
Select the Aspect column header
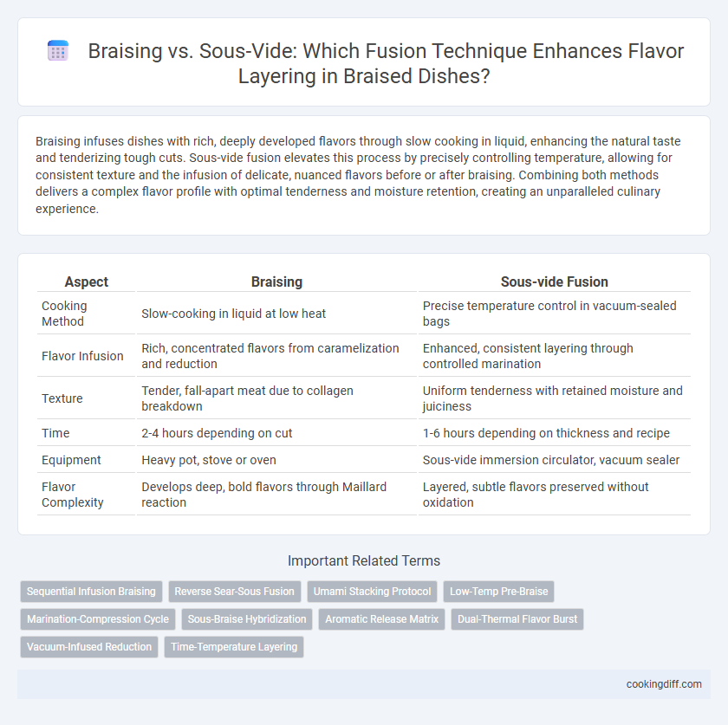87,282
